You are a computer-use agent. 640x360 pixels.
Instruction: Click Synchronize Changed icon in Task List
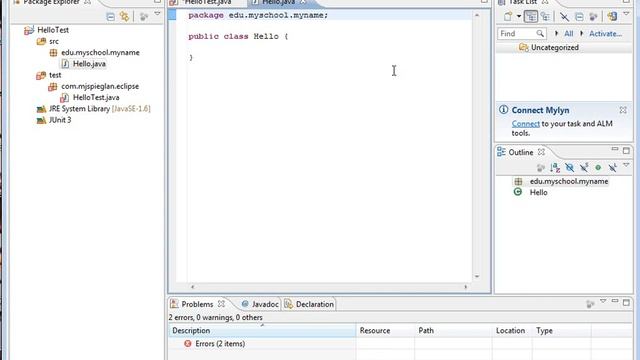(612, 17)
